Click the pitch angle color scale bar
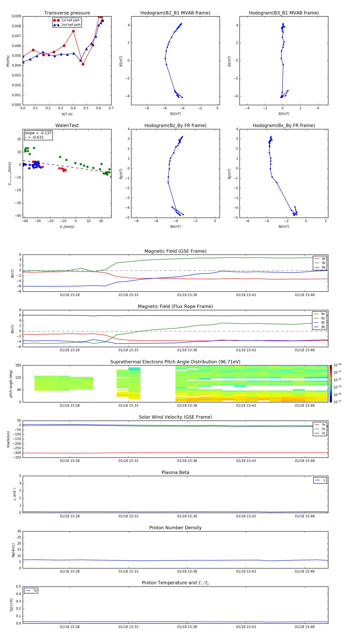The width and height of the screenshot is (351, 644). [331, 383]
